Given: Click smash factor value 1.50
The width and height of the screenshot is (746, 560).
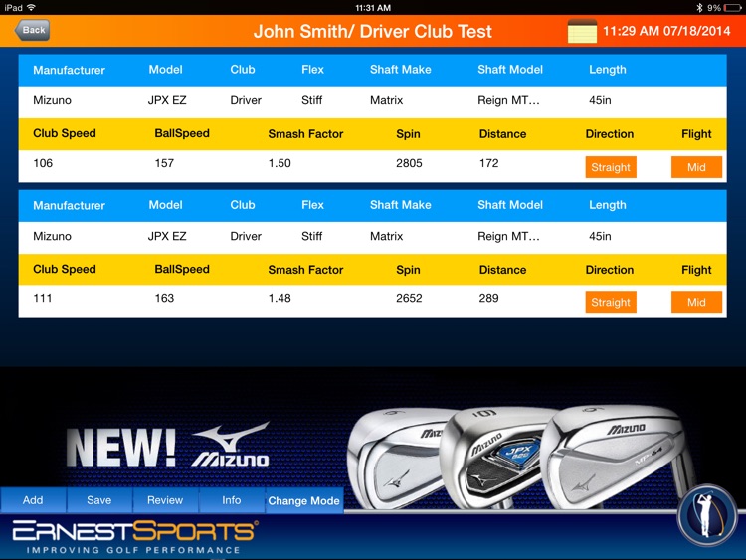Looking at the screenshot, I should pyautogui.click(x=280, y=163).
